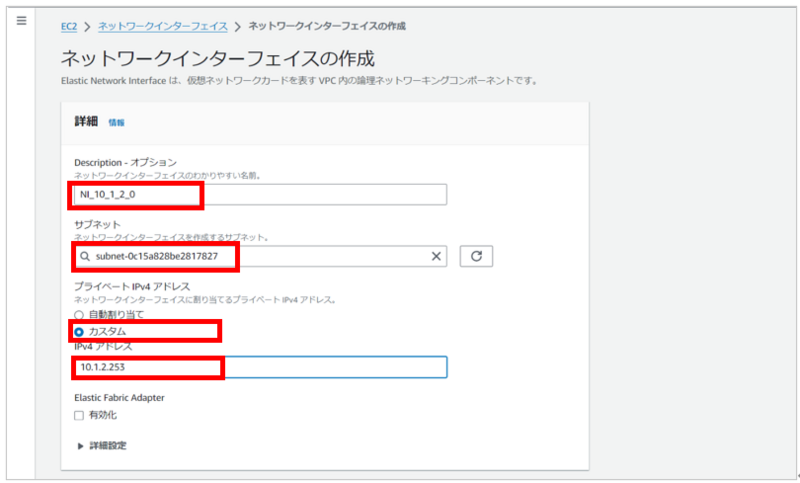Click the 詳細 panel header text
The image size is (800, 483).
click(x=86, y=121)
